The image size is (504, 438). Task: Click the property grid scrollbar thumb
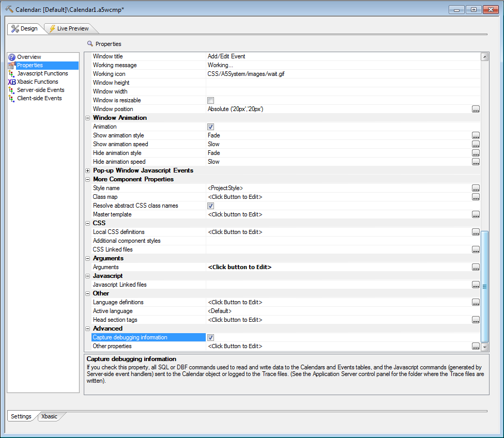(x=485, y=287)
